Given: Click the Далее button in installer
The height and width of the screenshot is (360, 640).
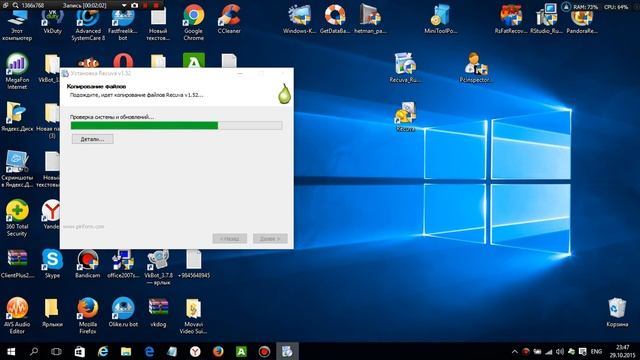Looking at the screenshot, I should pyautogui.click(x=270, y=238).
